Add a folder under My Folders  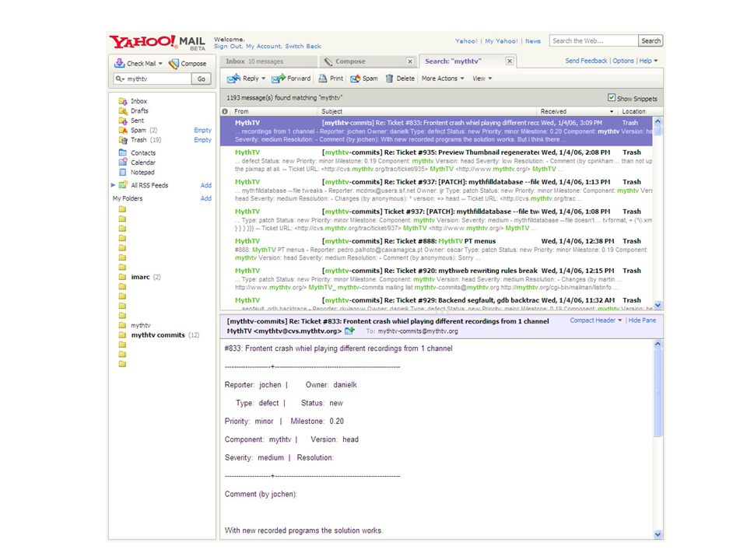tap(205, 198)
